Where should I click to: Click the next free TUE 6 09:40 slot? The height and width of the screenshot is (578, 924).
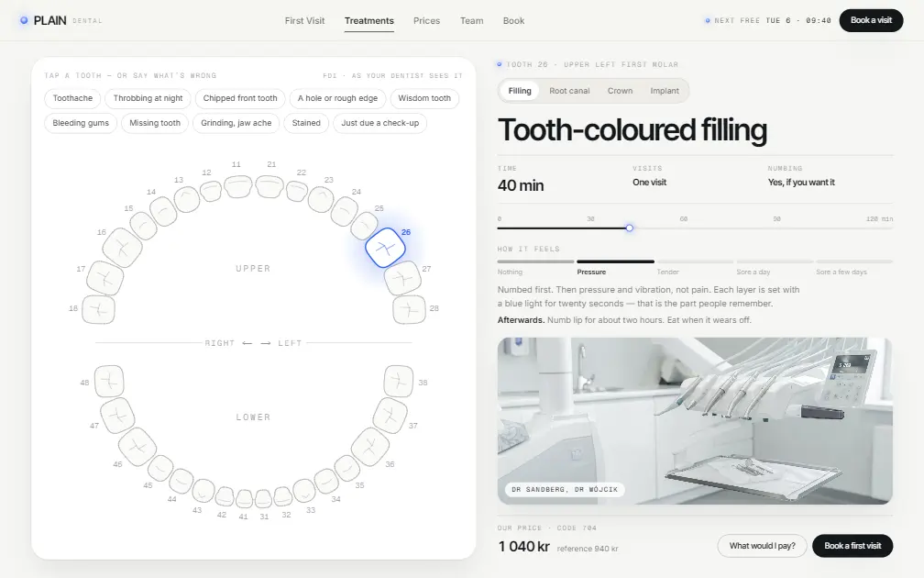click(x=768, y=20)
